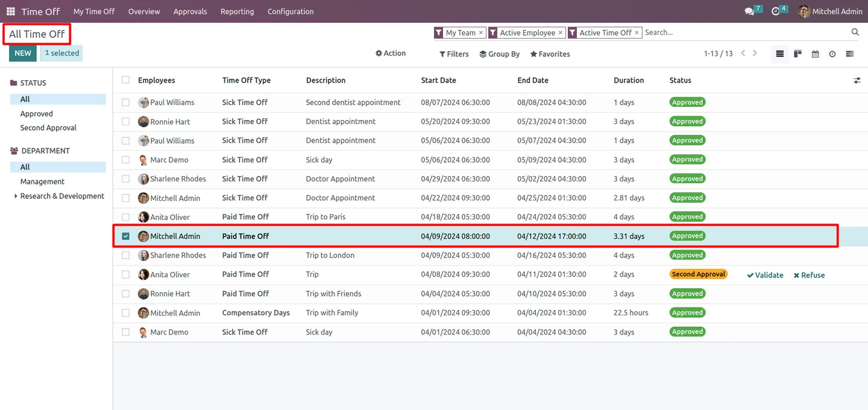Sort by Start Date column header

pyautogui.click(x=439, y=80)
